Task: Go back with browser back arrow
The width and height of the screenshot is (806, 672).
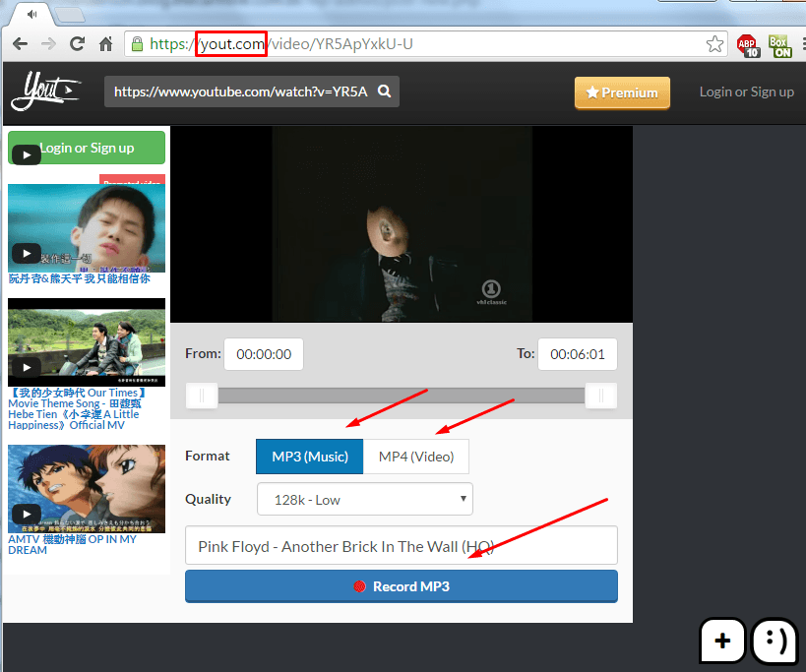Action: point(20,44)
